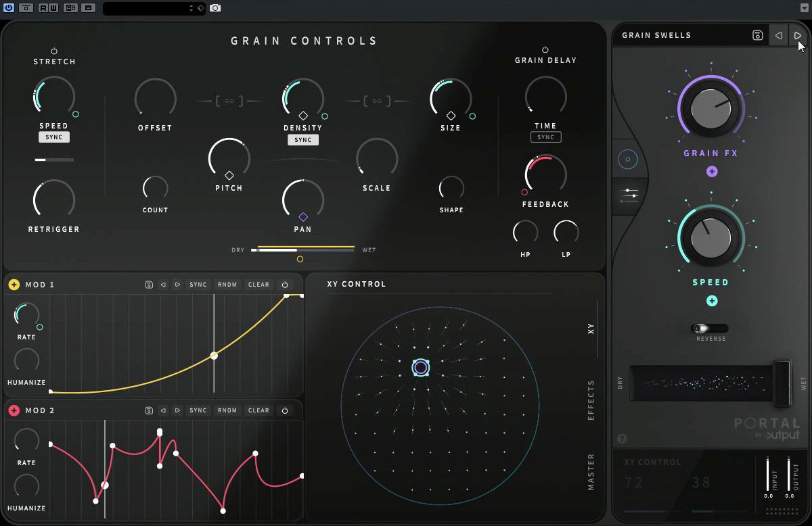Click the slider bar below SPEED sync

54,160
